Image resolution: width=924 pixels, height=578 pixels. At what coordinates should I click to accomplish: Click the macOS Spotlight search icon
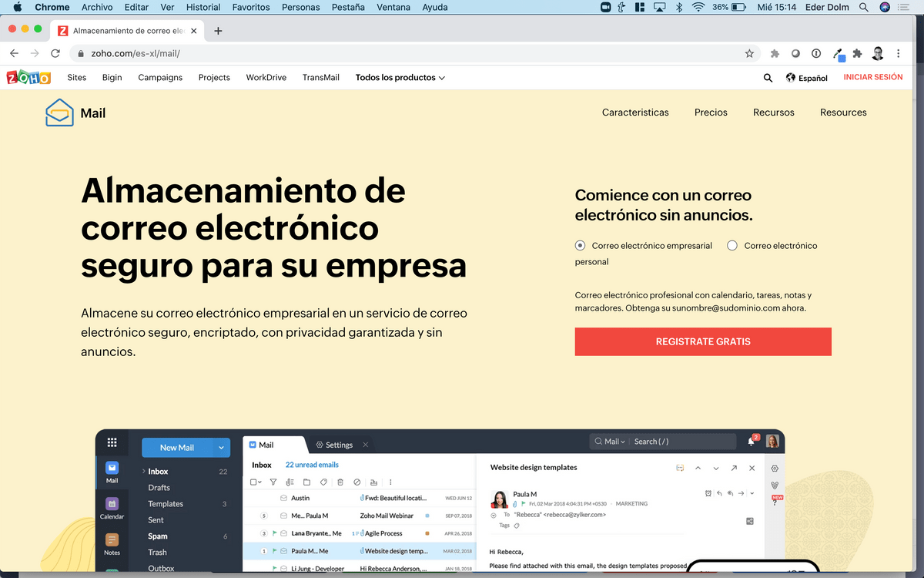pyautogui.click(x=864, y=7)
